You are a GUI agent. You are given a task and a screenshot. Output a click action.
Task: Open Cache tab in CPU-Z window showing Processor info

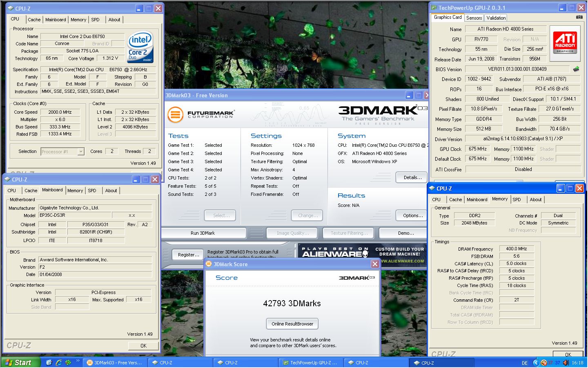pos(34,20)
